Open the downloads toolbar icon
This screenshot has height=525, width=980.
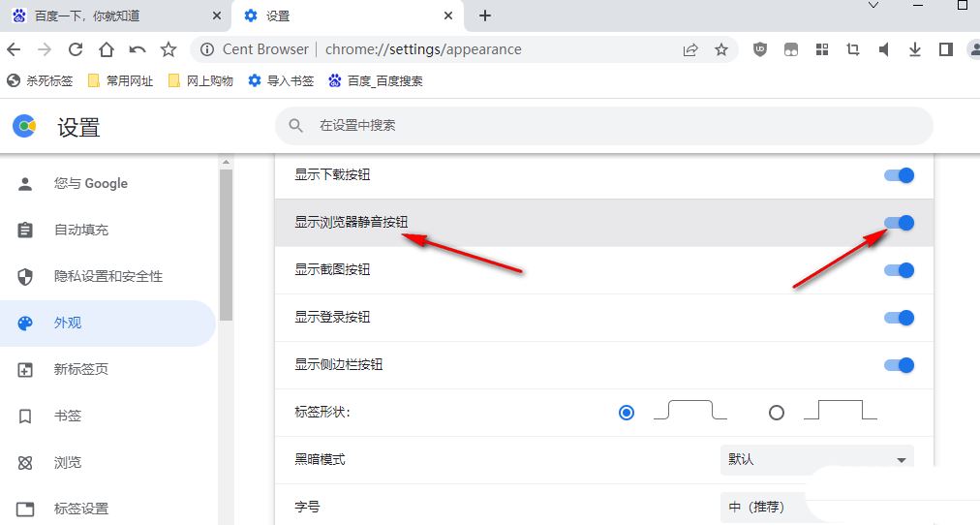(914, 49)
